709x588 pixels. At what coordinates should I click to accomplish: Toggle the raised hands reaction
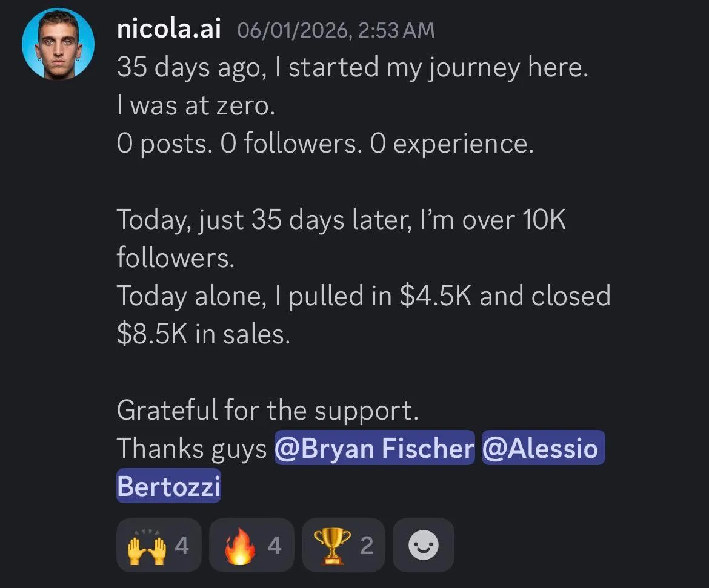(x=159, y=546)
